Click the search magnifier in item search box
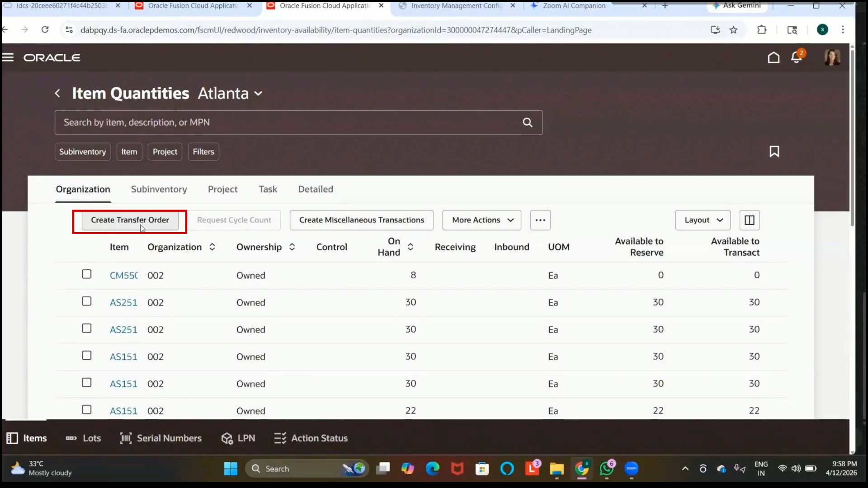 [528, 122]
